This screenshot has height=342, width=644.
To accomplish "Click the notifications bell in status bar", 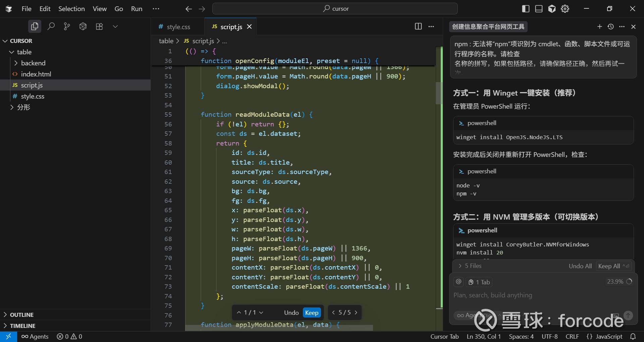I will point(633,336).
